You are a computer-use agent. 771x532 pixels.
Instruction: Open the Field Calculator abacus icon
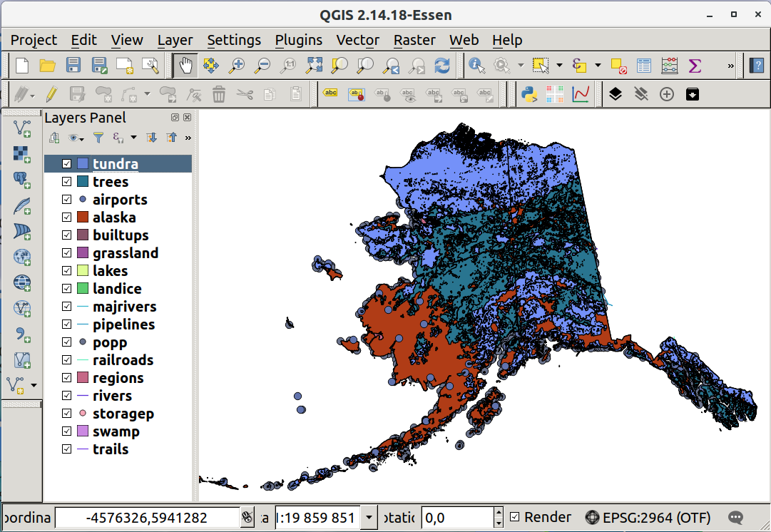[669, 66]
